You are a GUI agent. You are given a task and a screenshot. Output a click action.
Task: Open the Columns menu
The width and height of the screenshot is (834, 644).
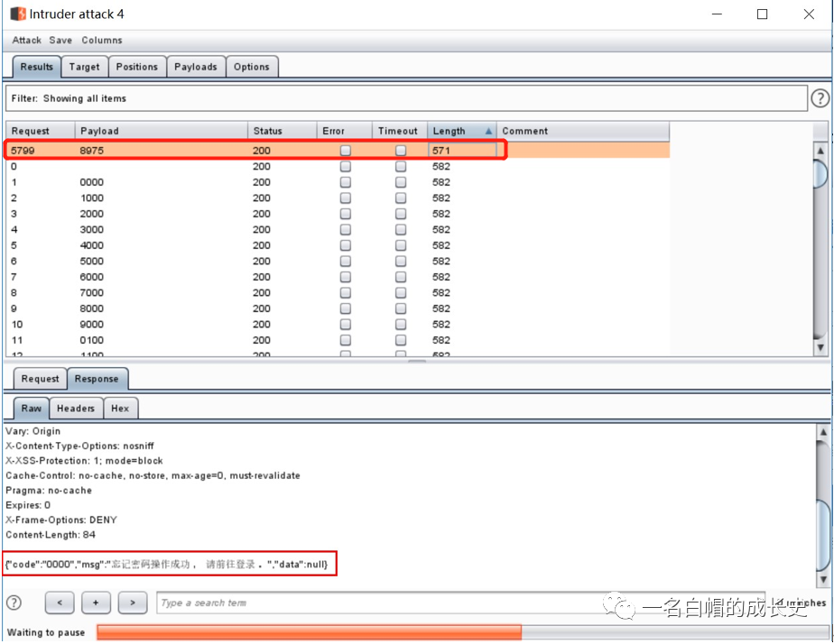pos(102,40)
